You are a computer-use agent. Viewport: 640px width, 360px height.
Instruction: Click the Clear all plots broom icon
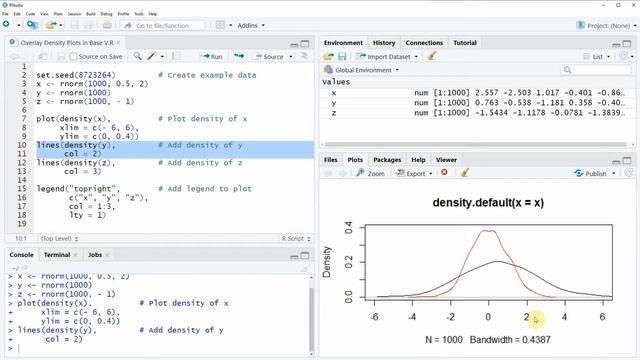tap(464, 173)
